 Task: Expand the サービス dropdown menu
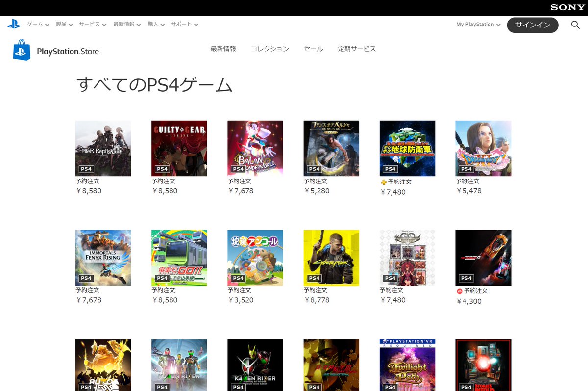click(x=93, y=24)
